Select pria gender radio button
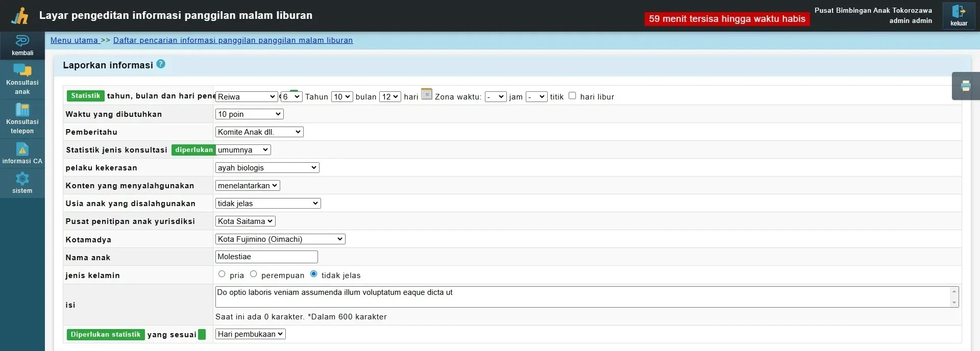Viewport: 980px width, 351px height. coord(222,274)
